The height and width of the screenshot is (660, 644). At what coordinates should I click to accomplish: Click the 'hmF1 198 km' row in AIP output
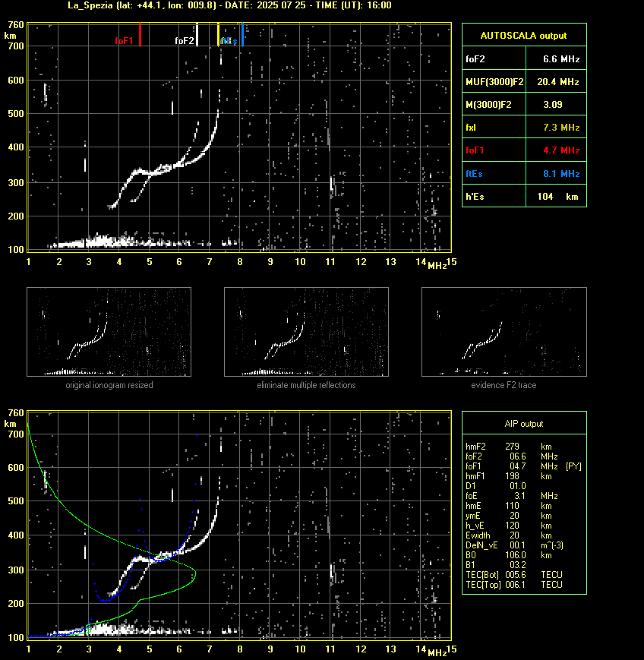click(x=509, y=476)
